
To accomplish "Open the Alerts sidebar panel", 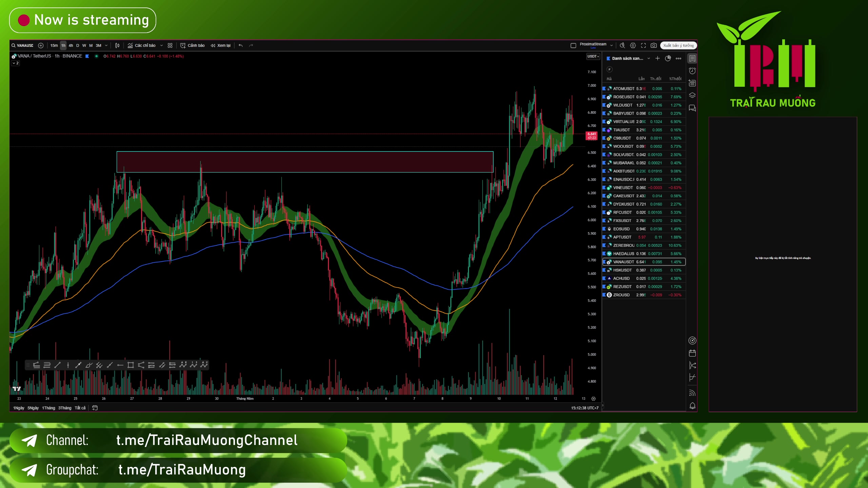I will tap(692, 71).
